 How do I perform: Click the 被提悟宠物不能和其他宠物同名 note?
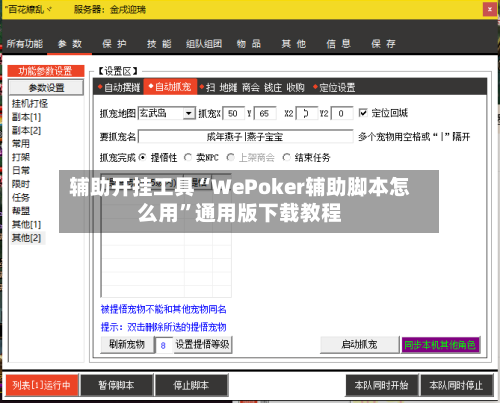coord(164,309)
